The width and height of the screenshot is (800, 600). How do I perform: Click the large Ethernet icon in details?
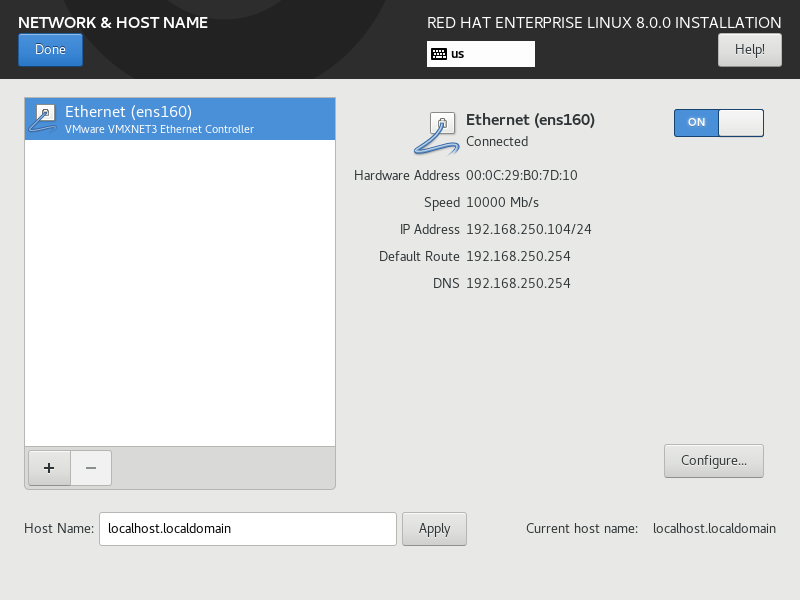click(x=436, y=133)
